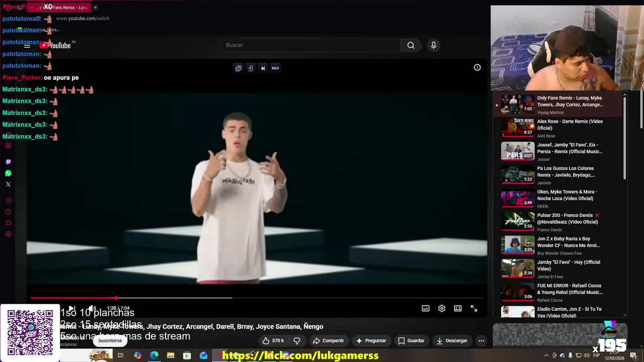Open the Boy Wonder Chosen Few channel

pos(559,253)
